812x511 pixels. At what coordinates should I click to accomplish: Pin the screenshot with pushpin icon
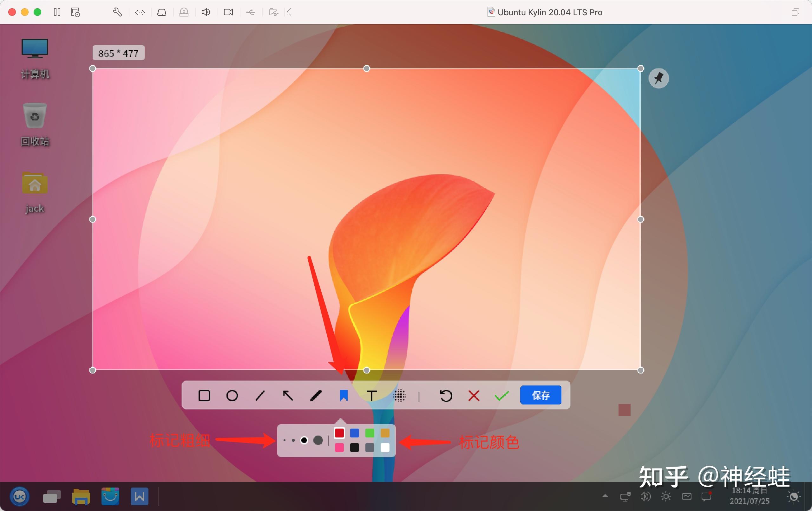coord(658,78)
